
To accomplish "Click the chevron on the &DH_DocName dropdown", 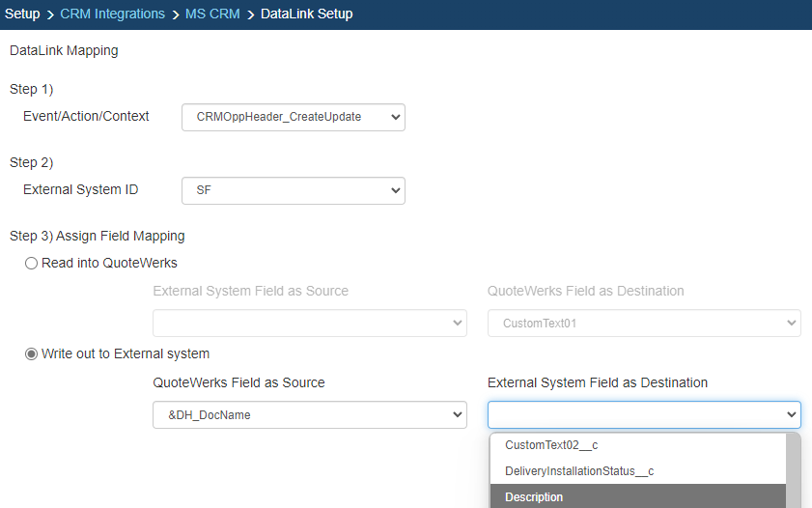I will click(x=457, y=414).
